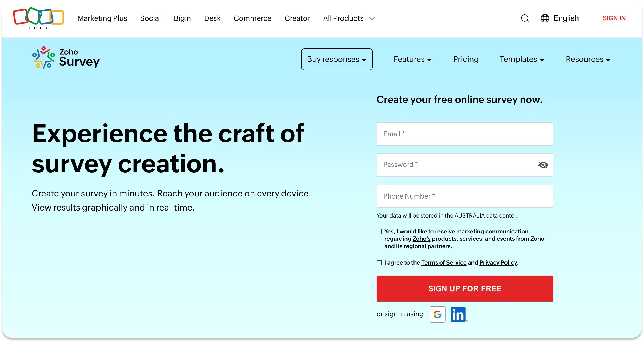Viewport: 644px width, 342px height.
Task: Click the Zoho Survey people graphic icon
Action: click(x=43, y=57)
